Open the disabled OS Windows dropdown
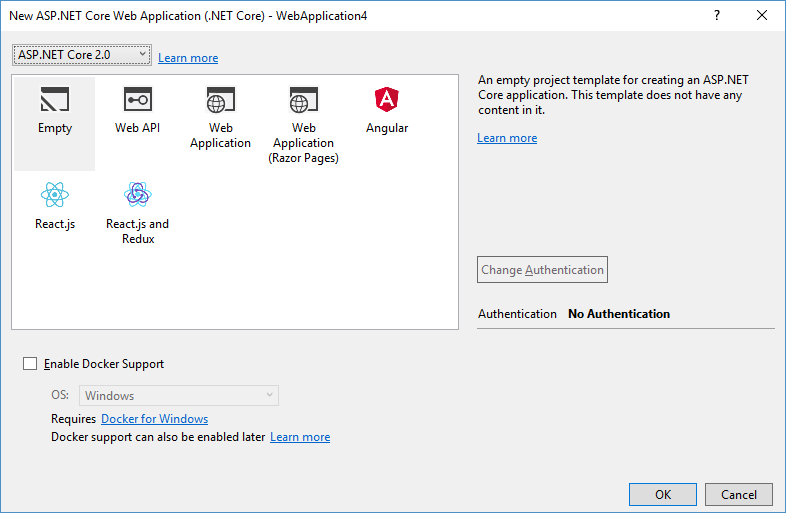This screenshot has width=786, height=513. point(179,396)
